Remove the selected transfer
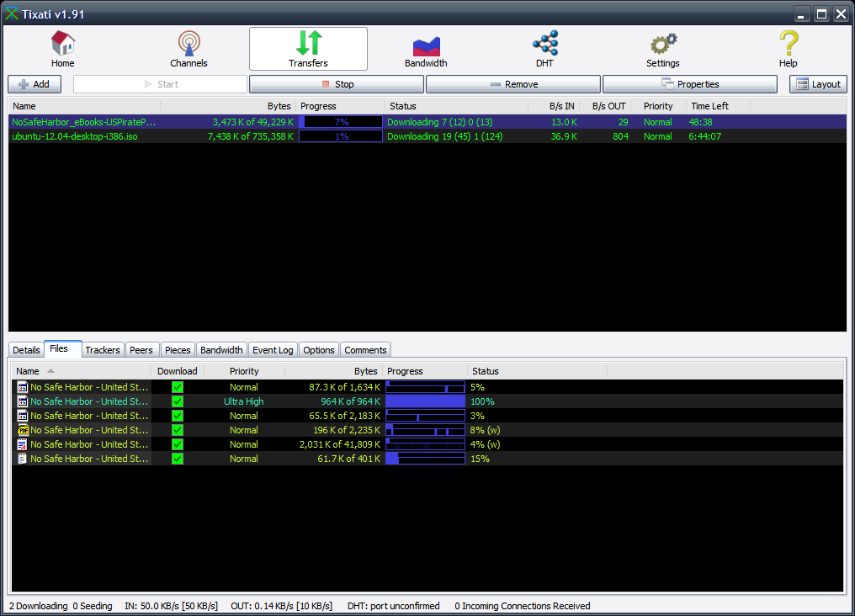This screenshot has width=855, height=616. pyautogui.click(x=513, y=84)
